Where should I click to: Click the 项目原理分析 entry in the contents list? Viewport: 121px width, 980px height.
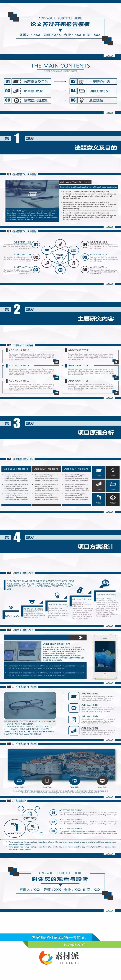click(x=34, y=91)
